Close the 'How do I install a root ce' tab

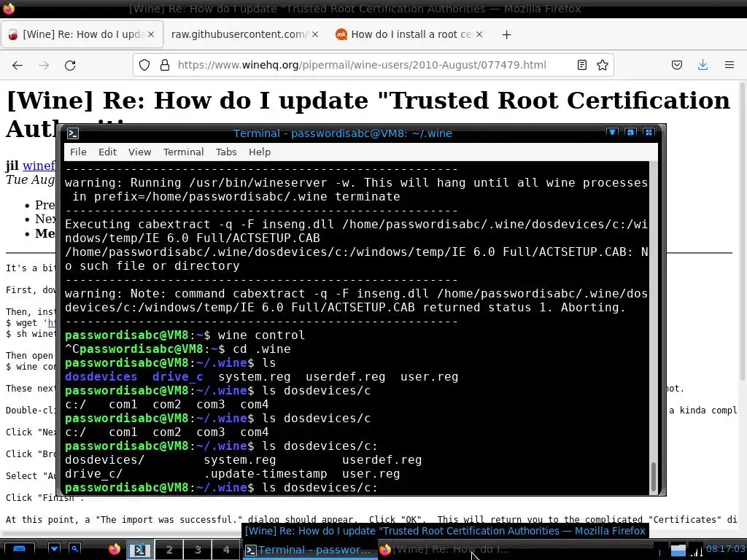tap(479, 34)
